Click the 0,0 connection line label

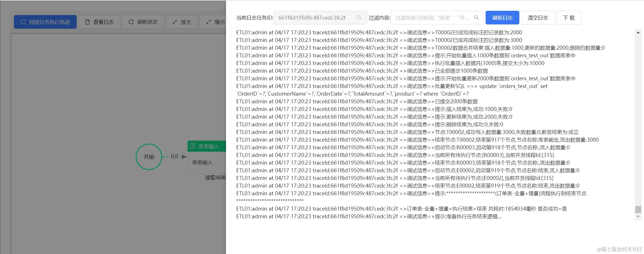[x=174, y=156]
